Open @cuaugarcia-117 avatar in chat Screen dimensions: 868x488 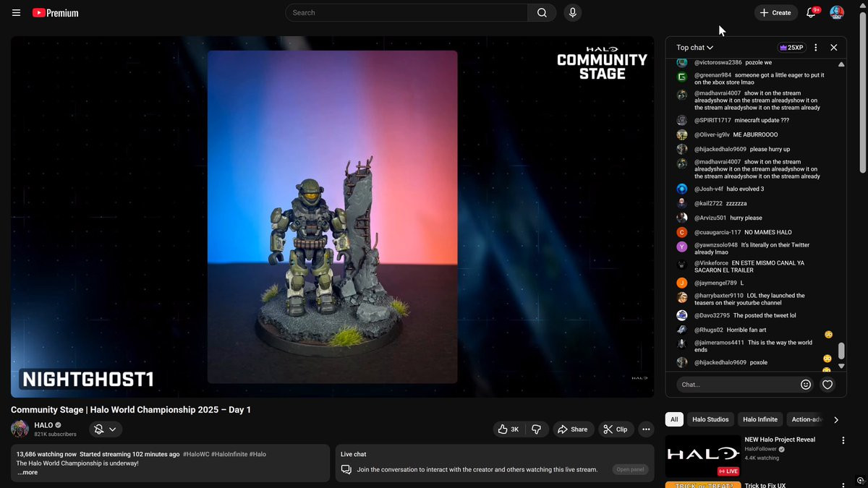pyautogui.click(x=681, y=232)
